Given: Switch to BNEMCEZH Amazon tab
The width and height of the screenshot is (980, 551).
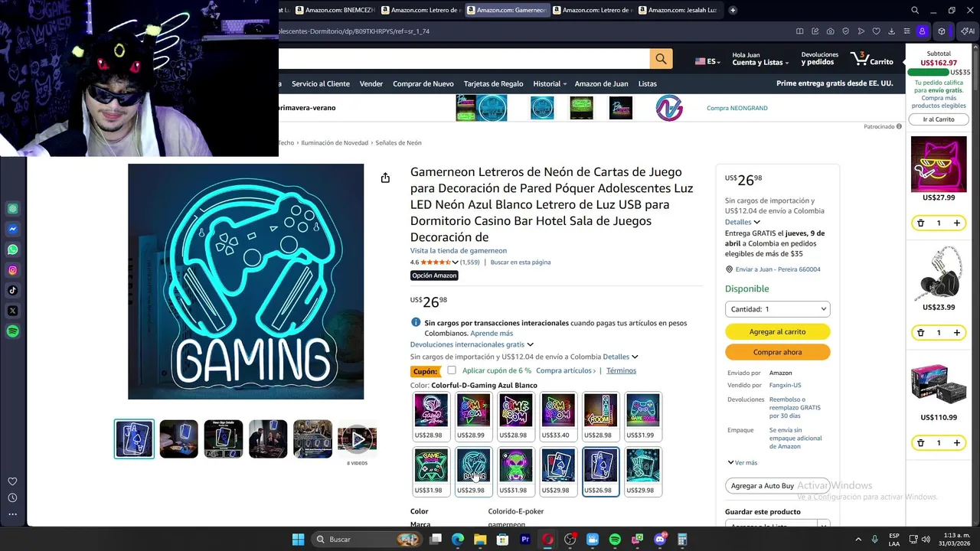Looking at the screenshot, I should point(335,10).
